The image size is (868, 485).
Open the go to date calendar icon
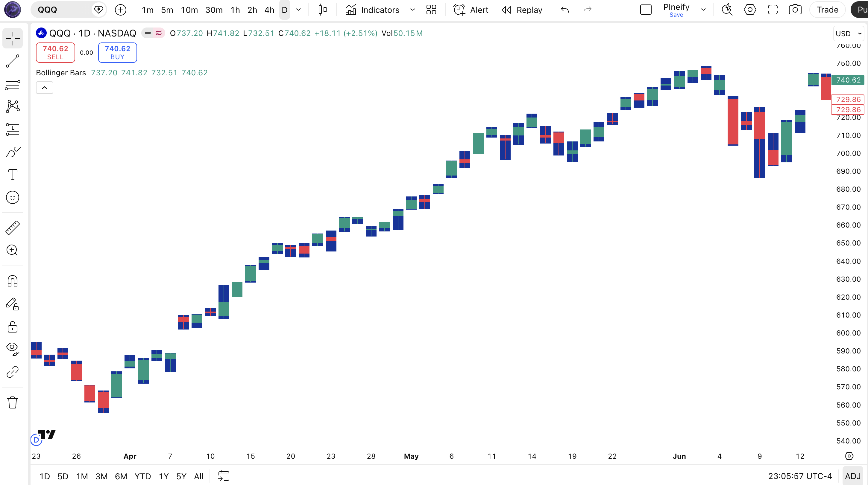(223, 476)
